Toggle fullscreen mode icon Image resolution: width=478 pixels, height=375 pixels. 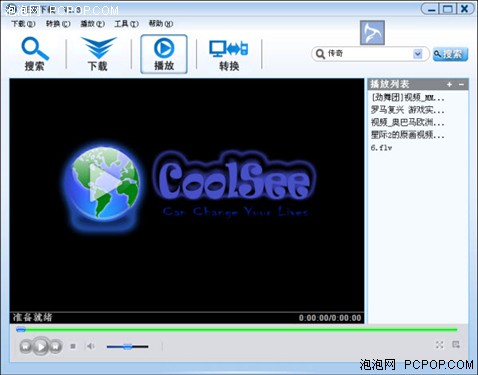pyautogui.click(x=440, y=345)
